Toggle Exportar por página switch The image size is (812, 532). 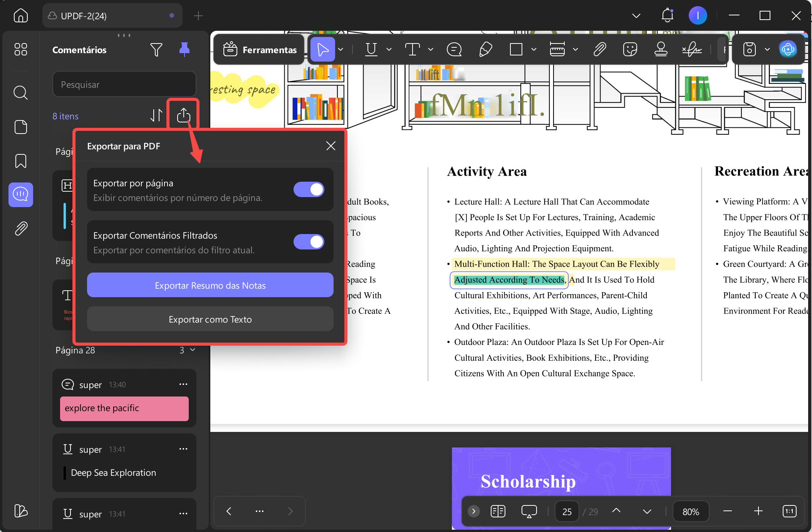309,189
